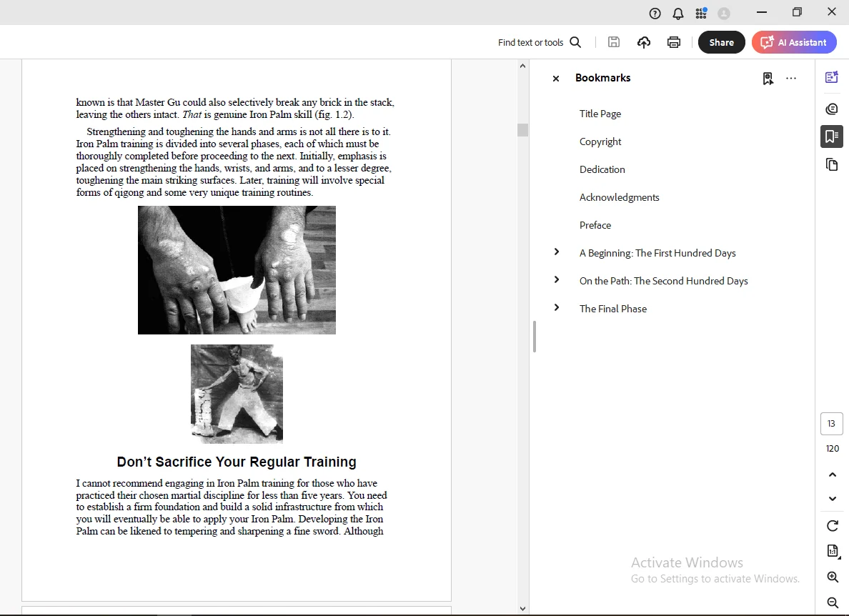Click heading Don't Sacrifice Your Regular Training
Viewport: 849px width, 616px height.
pyautogui.click(x=237, y=462)
